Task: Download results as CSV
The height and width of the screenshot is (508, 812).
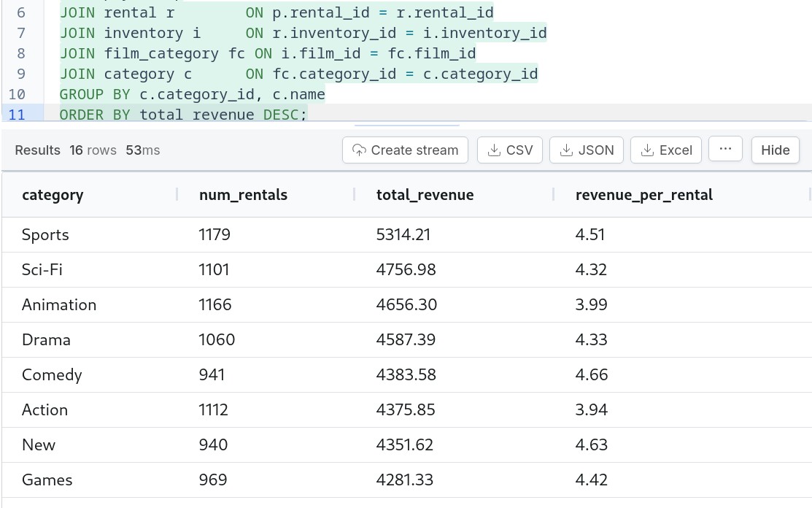Action: [509, 150]
